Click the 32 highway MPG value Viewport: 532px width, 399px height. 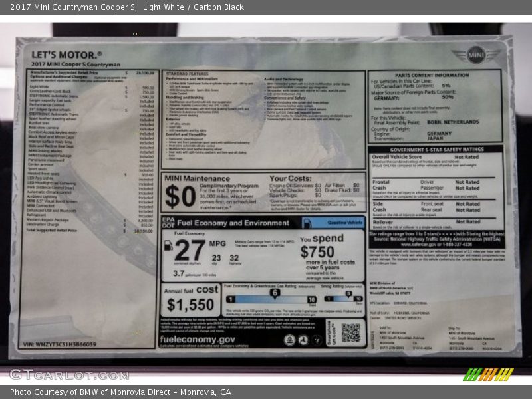pyautogui.click(x=234, y=258)
